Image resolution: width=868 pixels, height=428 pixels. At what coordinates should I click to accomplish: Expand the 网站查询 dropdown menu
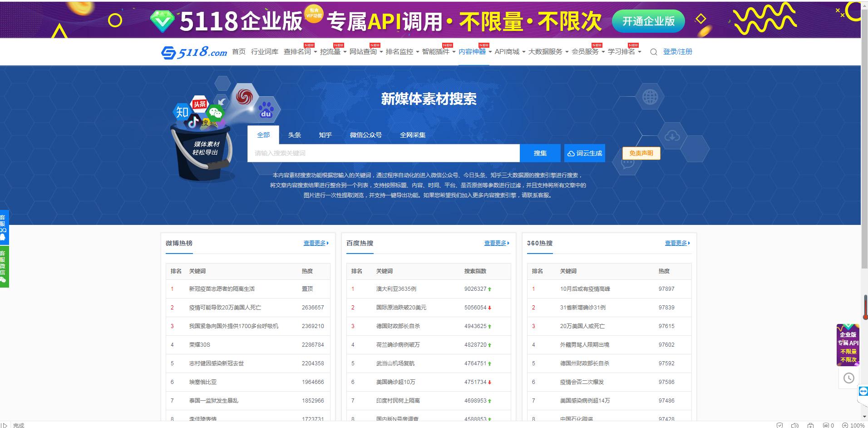click(366, 52)
